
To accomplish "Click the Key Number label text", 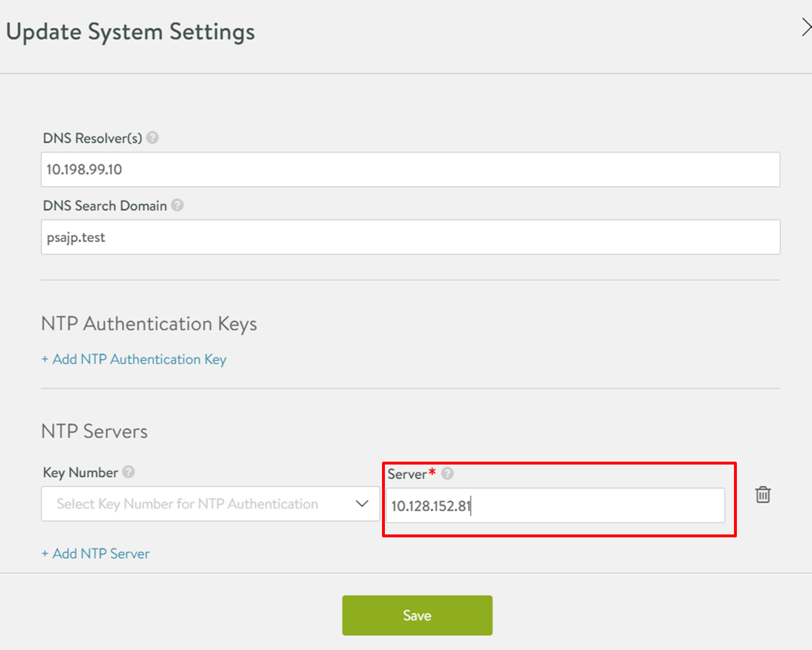I will [x=80, y=473].
